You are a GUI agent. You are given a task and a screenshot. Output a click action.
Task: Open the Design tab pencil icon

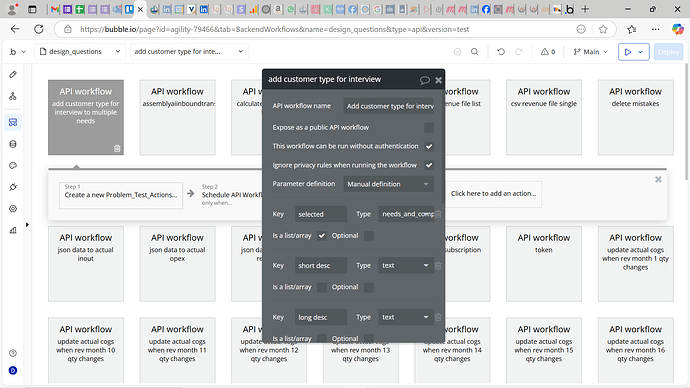point(13,74)
